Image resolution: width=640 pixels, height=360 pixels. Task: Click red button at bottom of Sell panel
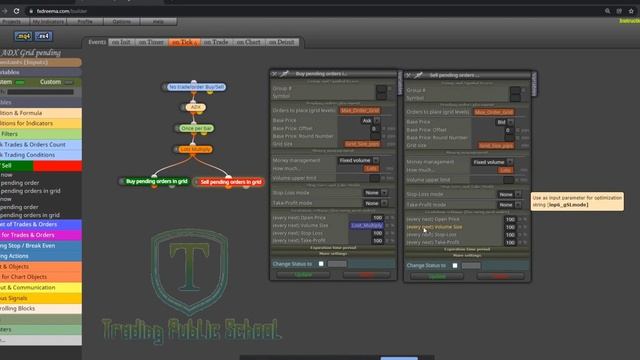pyautogui.click(x=500, y=277)
